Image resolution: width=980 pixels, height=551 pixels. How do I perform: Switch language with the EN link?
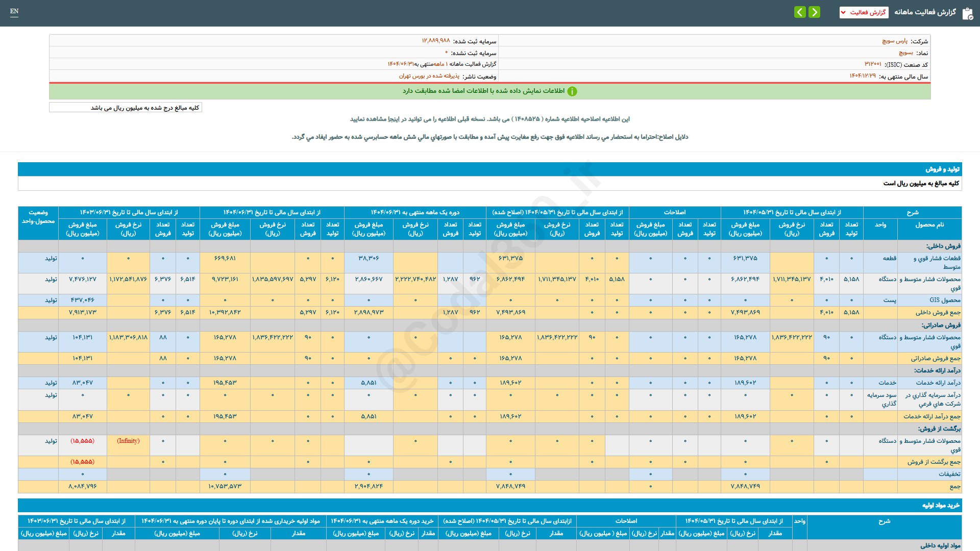(14, 11)
